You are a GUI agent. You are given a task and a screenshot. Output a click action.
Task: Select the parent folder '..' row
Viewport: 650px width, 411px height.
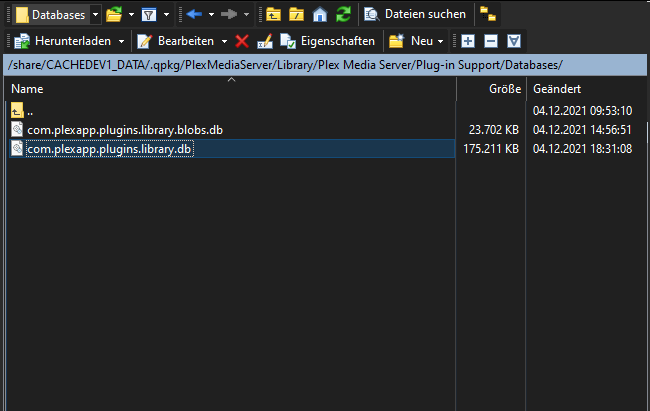pos(232,111)
